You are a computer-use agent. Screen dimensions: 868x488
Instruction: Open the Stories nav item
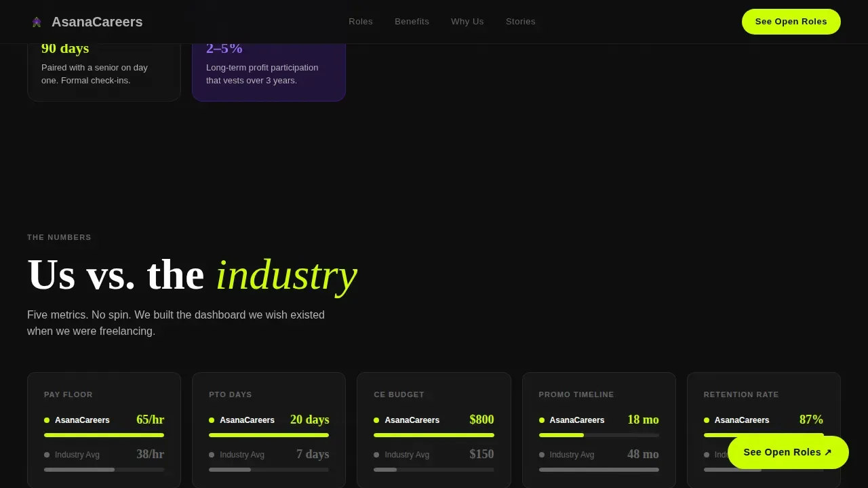click(521, 22)
